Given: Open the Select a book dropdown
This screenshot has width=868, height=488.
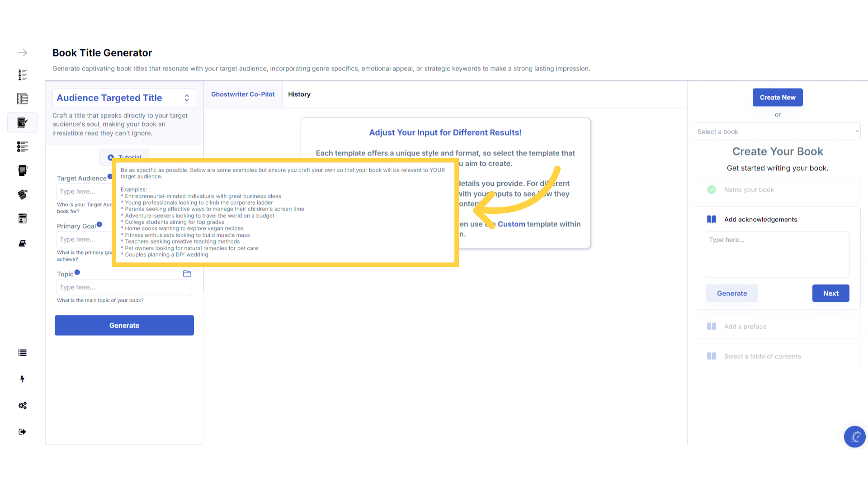Looking at the screenshot, I should point(778,132).
